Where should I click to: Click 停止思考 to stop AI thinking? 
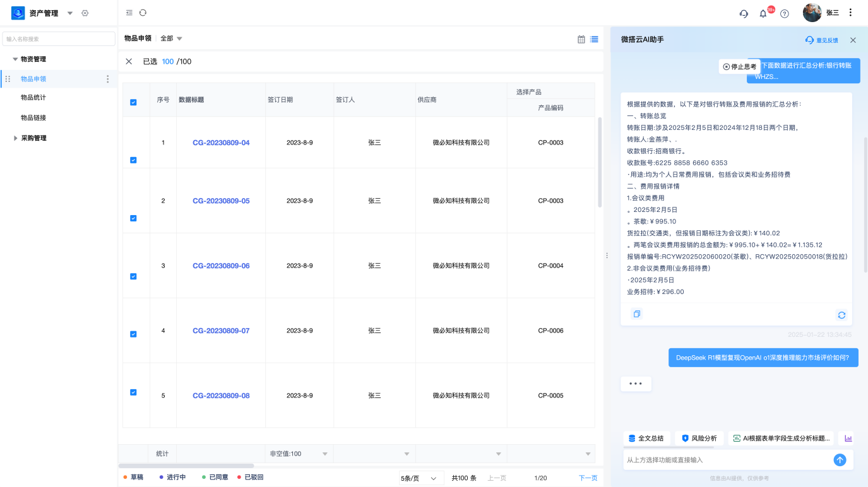(x=739, y=66)
